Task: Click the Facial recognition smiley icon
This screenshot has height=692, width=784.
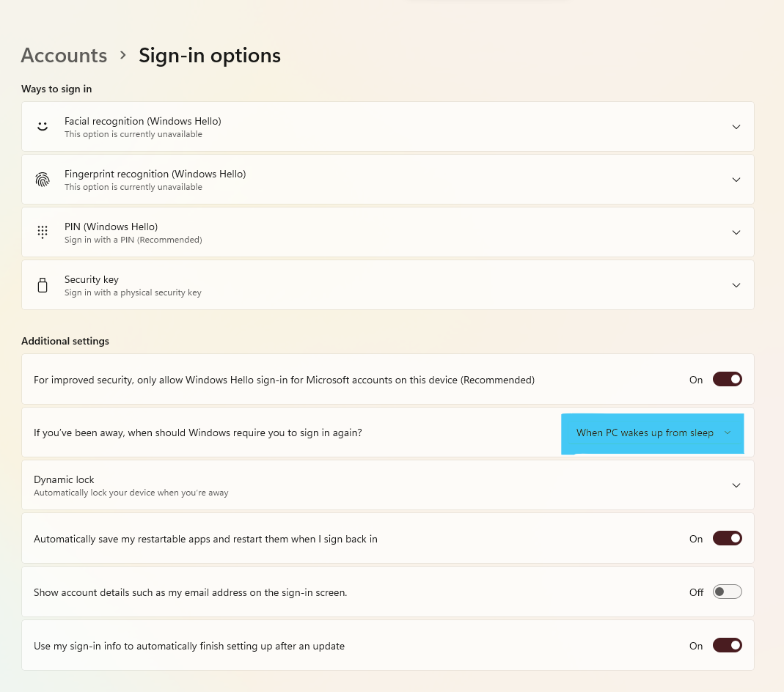Action: (x=43, y=126)
